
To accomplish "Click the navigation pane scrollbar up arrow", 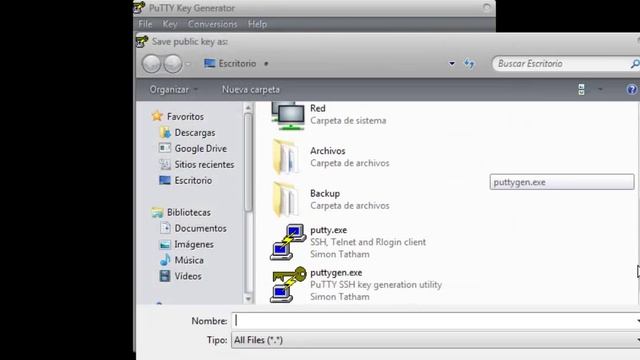I will pos(248,108).
